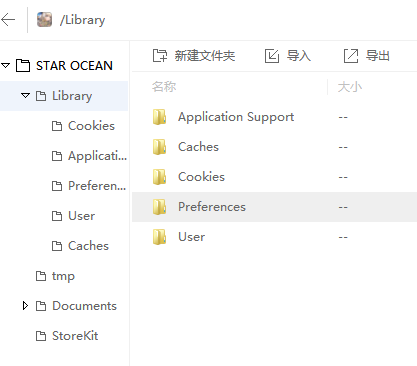Click the back arrow icon

pos(8,20)
